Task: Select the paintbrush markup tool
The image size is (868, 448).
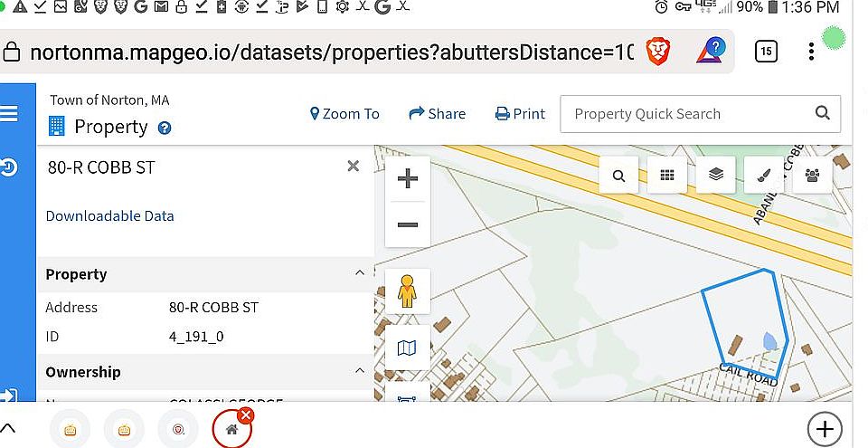Action: [764, 176]
